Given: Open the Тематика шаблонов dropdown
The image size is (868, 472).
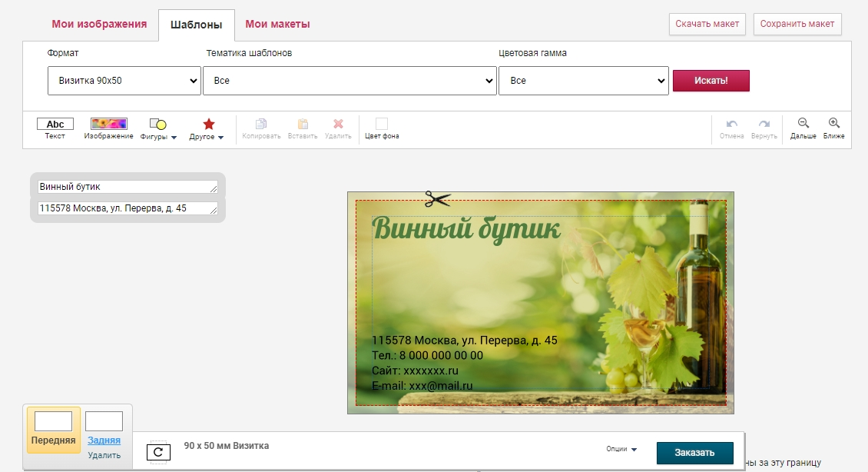Looking at the screenshot, I should click(350, 81).
